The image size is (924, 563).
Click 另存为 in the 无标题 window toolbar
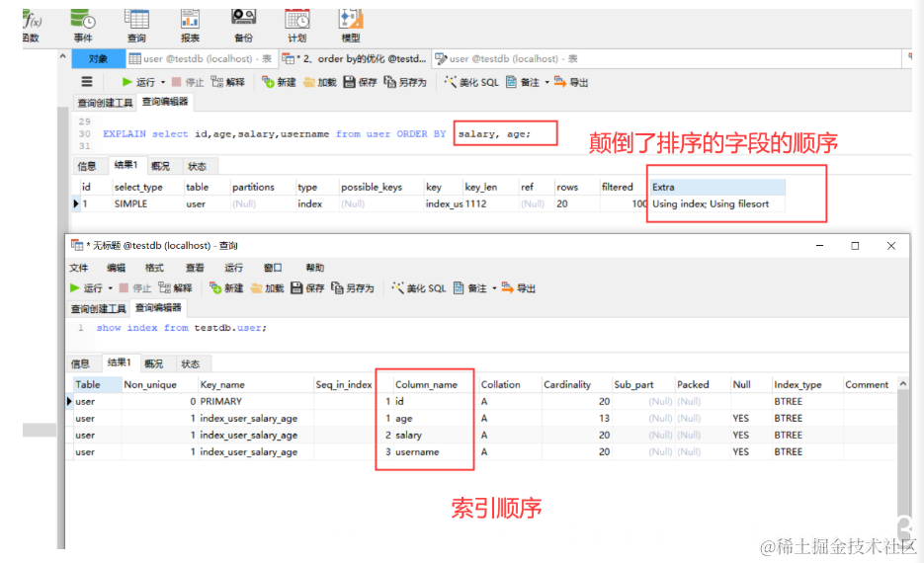(353, 288)
